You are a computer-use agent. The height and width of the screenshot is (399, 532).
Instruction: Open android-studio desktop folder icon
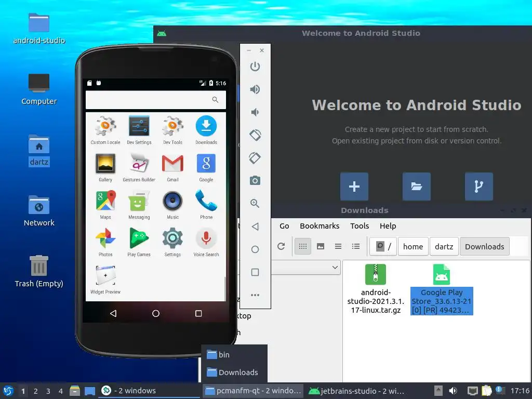click(x=39, y=29)
